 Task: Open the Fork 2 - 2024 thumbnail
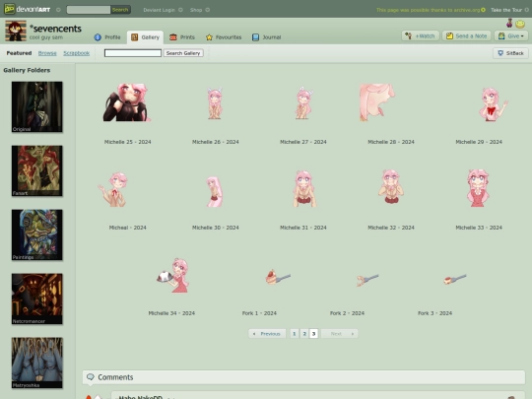367,280
